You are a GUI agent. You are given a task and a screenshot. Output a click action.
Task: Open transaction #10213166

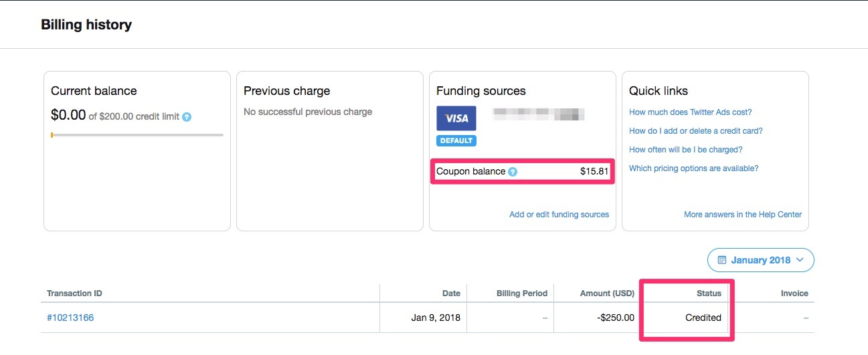(70, 318)
